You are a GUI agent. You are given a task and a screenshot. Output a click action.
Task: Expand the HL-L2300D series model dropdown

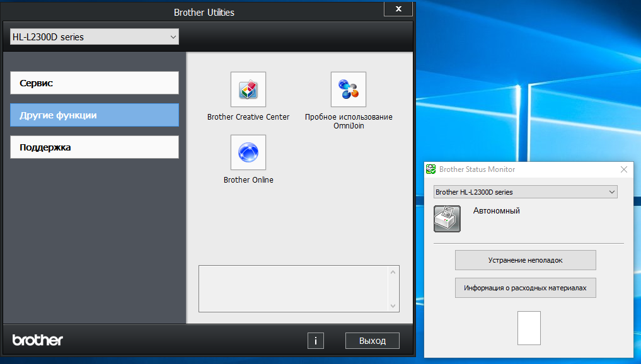pos(95,37)
